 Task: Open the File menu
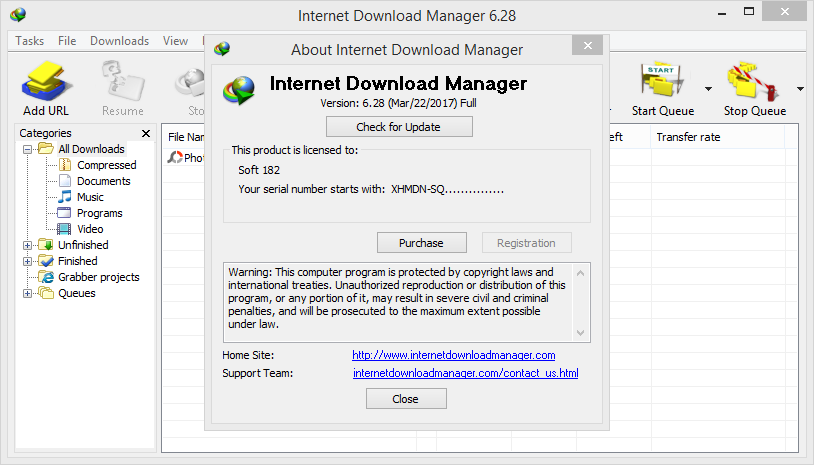(x=67, y=40)
